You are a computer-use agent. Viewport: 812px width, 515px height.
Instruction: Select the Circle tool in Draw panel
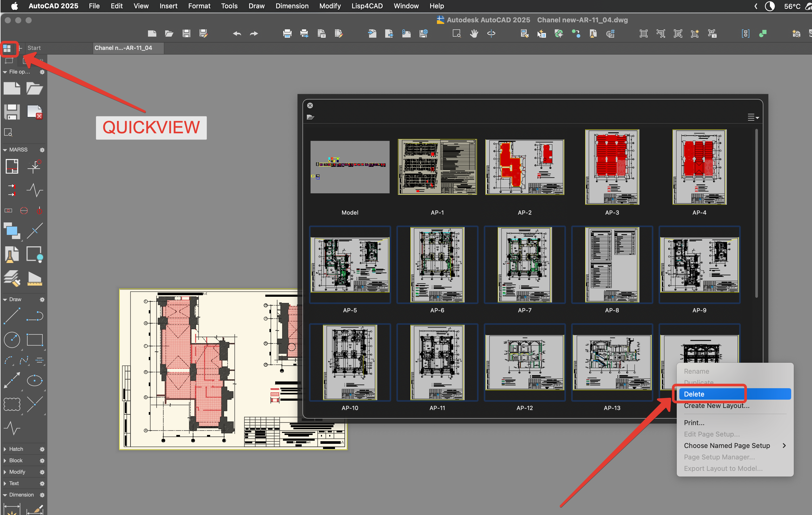point(12,340)
